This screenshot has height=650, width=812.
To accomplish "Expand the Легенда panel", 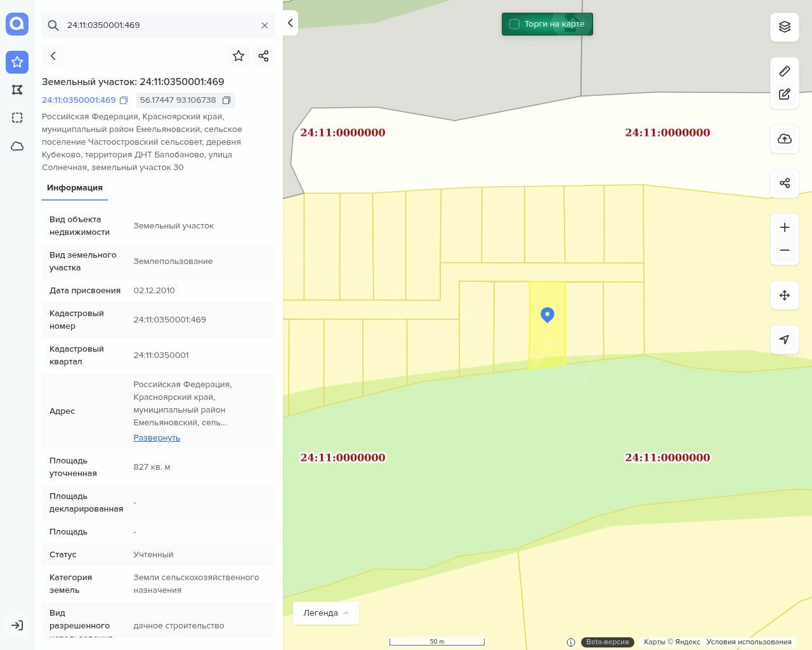I will (x=326, y=613).
